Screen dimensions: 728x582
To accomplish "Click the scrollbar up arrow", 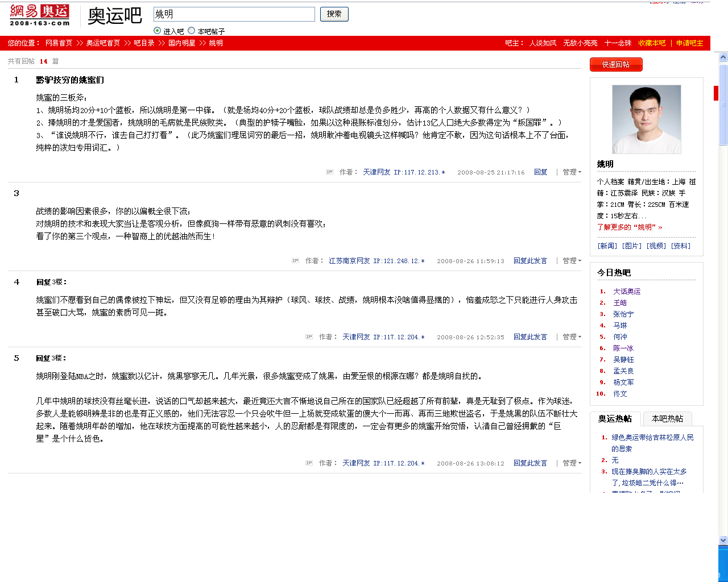I will coord(723,57).
